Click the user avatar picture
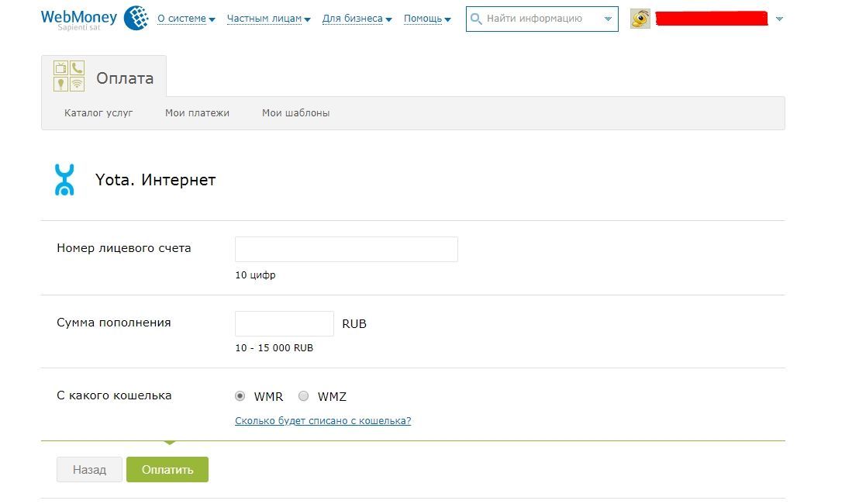Screen dimensions: 859x504 pyautogui.click(x=640, y=19)
